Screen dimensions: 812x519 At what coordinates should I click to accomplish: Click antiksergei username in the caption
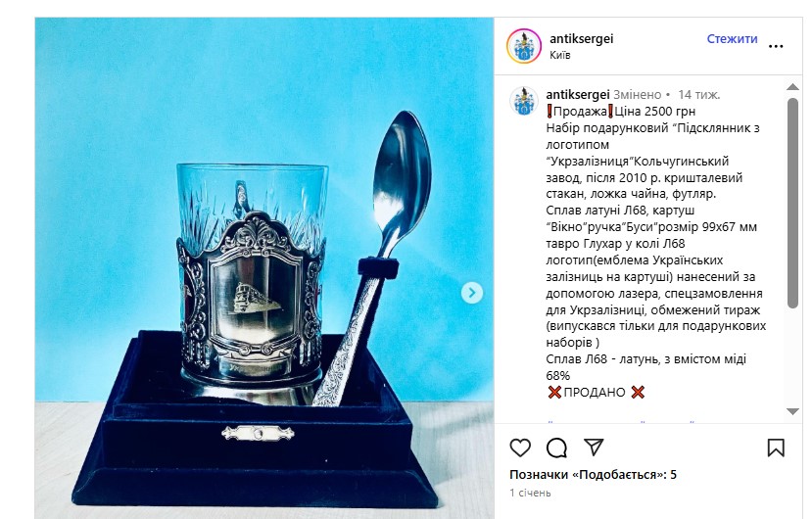click(577, 95)
